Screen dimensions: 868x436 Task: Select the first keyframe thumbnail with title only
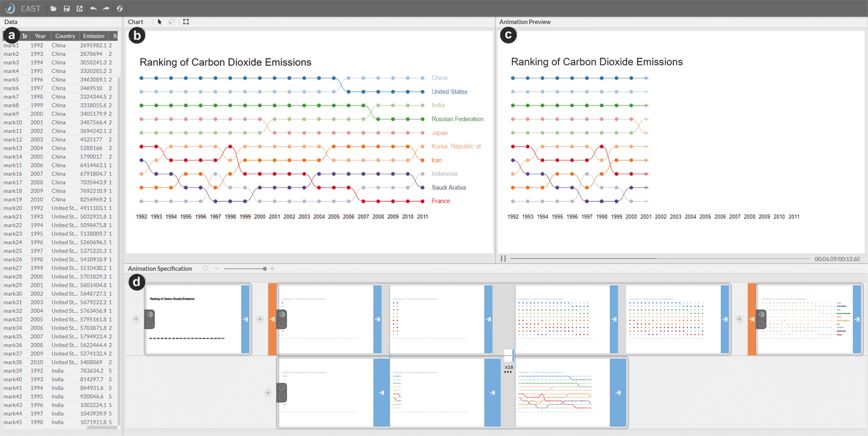pyautogui.click(x=193, y=319)
